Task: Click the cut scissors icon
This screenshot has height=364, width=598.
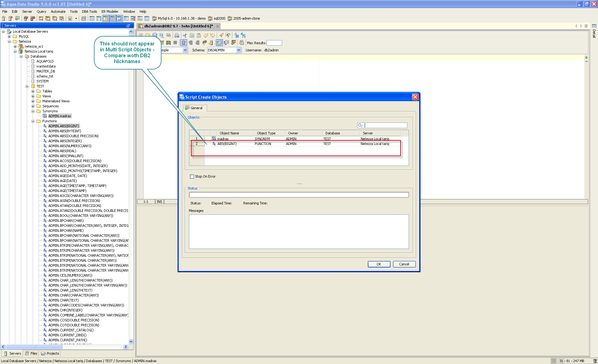Action: (x=185, y=35)
